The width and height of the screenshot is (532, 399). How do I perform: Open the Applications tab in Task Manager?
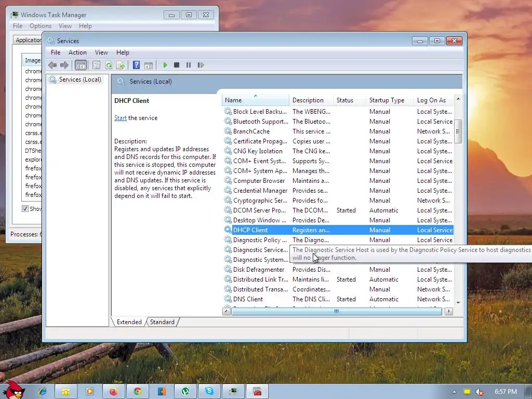pos(29,40)
